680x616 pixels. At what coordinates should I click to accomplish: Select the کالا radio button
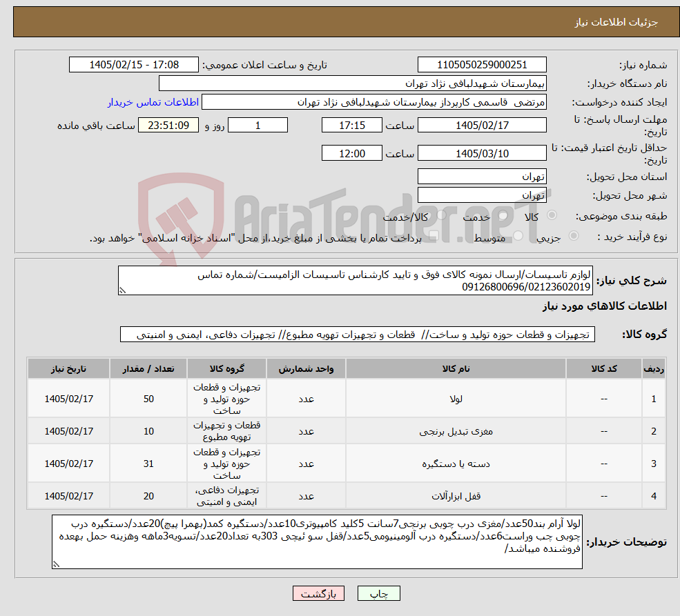pyautogui.click(x=552, y=215)
